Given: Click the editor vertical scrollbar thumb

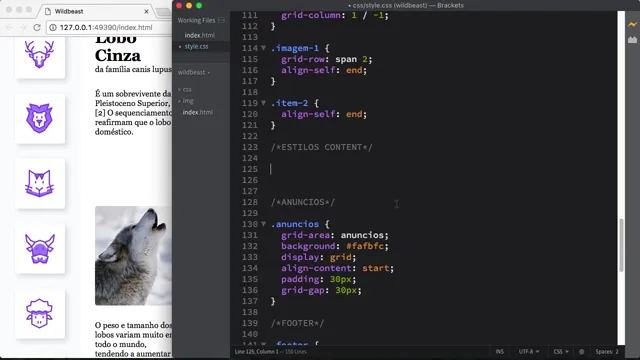Looking at the screenshot, I should (621, 245).
